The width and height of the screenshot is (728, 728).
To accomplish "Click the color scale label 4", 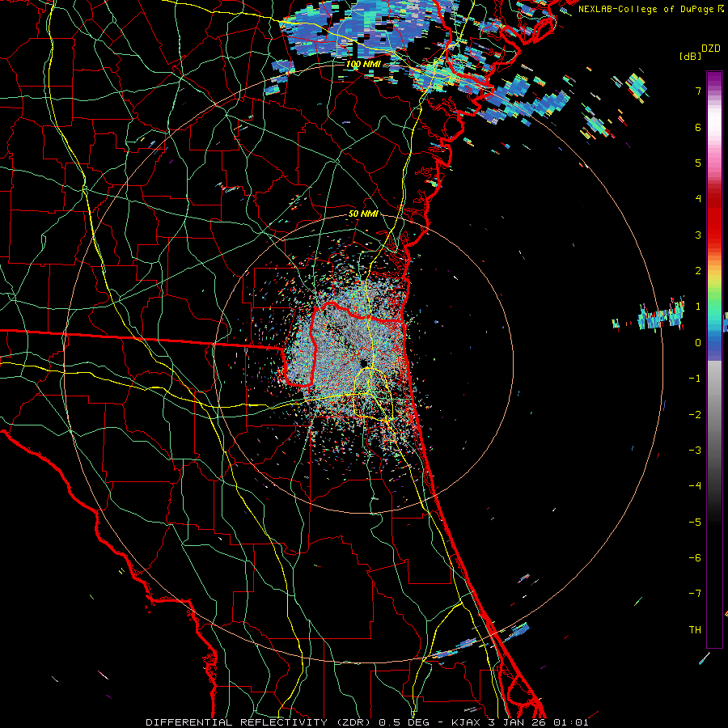I will coord(698,199).
